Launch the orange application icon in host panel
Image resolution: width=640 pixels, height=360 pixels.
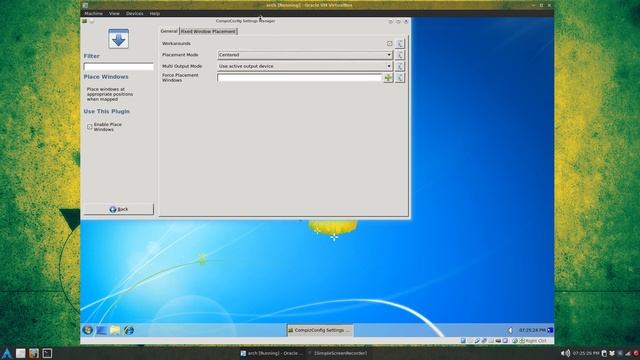34,353
